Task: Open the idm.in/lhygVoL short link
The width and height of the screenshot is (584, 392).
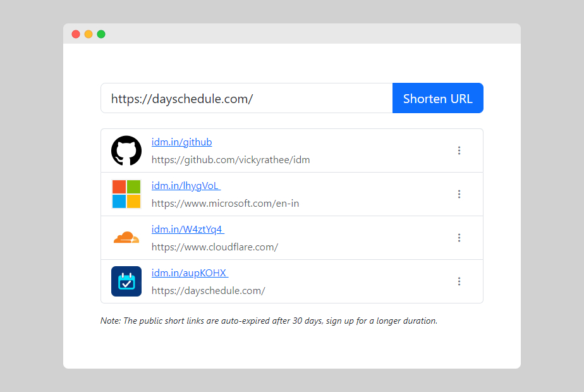Action: [x=184, y=185]
